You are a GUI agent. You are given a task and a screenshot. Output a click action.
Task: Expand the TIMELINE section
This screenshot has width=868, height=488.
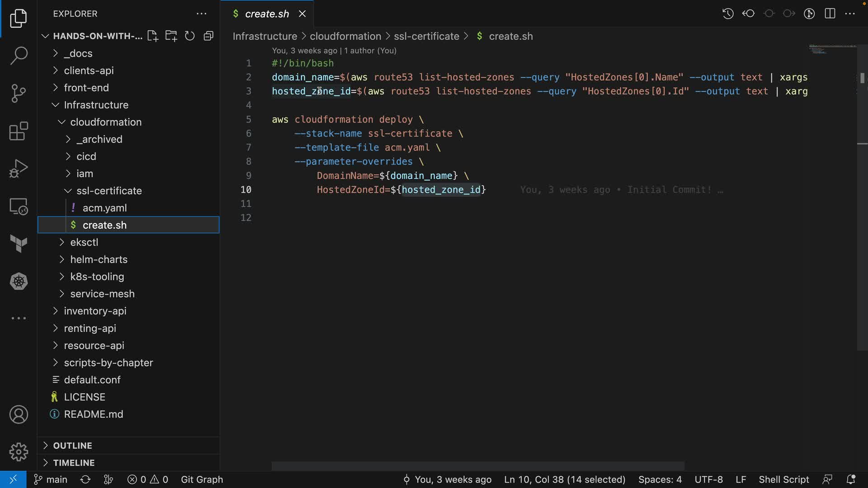(x=74, y=463)
